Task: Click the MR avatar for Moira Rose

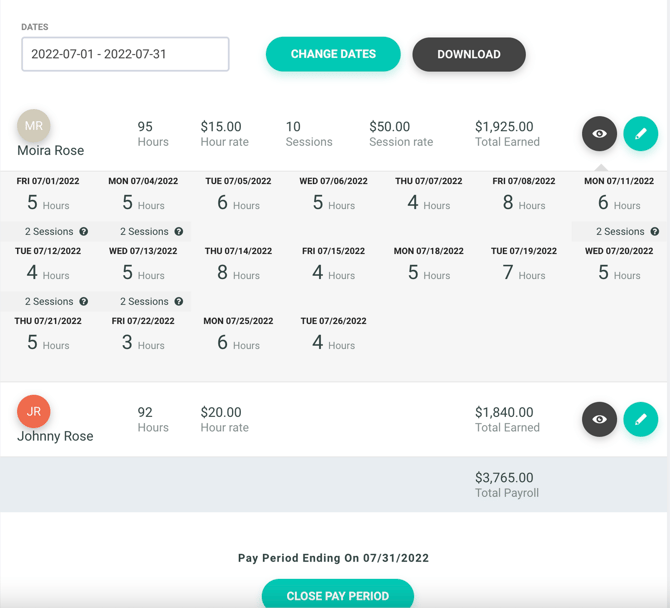Action: click(34, 126)
